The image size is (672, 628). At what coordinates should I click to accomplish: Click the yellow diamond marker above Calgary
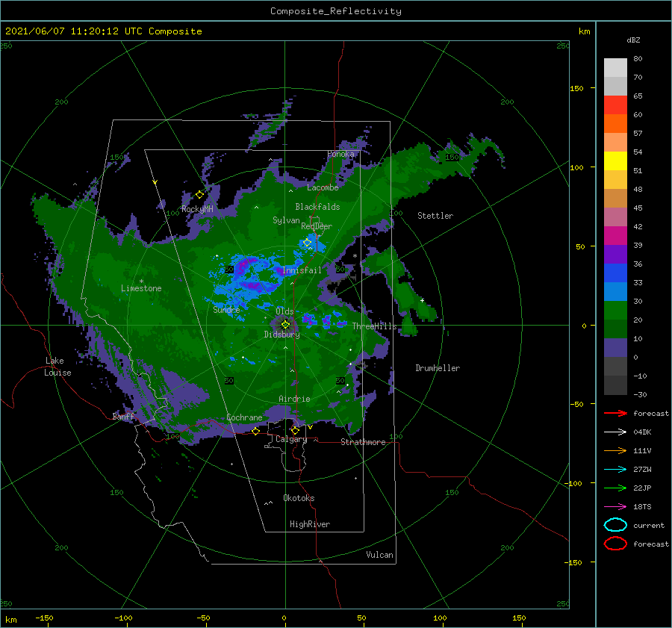[295, 430]
